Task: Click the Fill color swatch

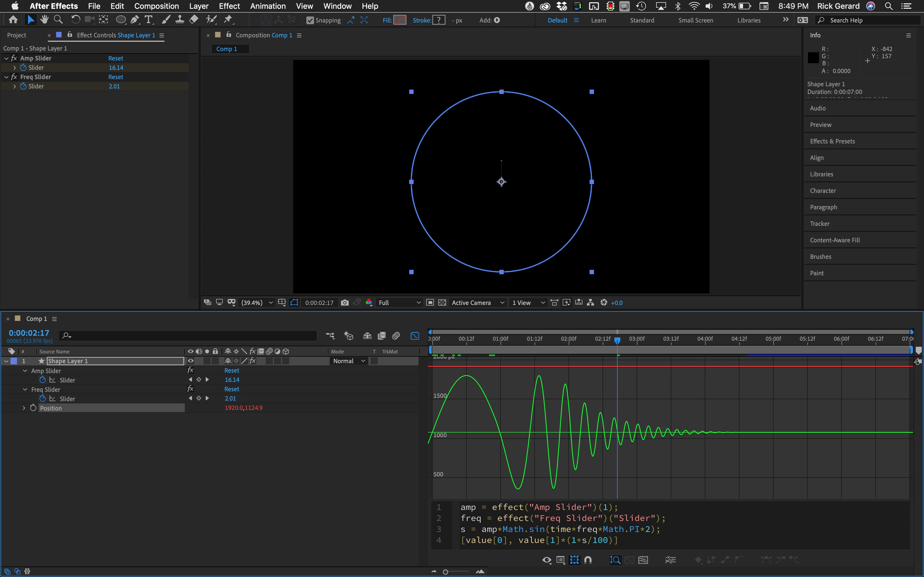Action: (399, 20)
